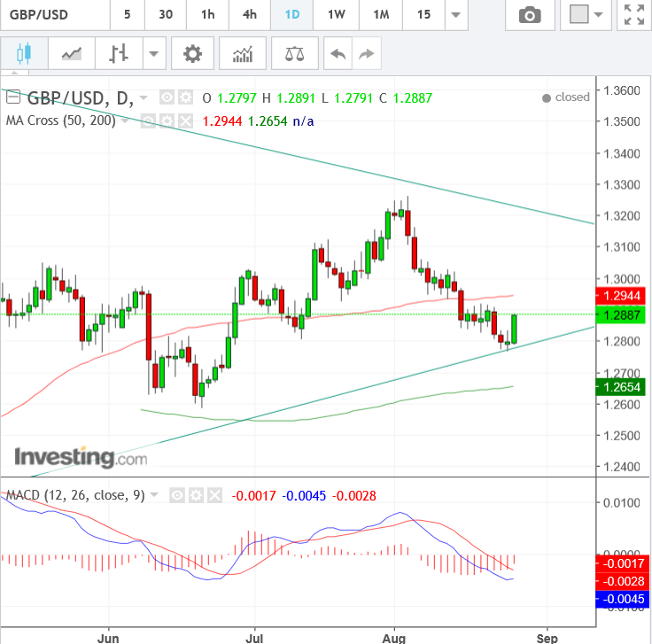This screenshot has height=644, width=652.
Task: Expand the MACD indicator options arrow
Action: [155, 494]
